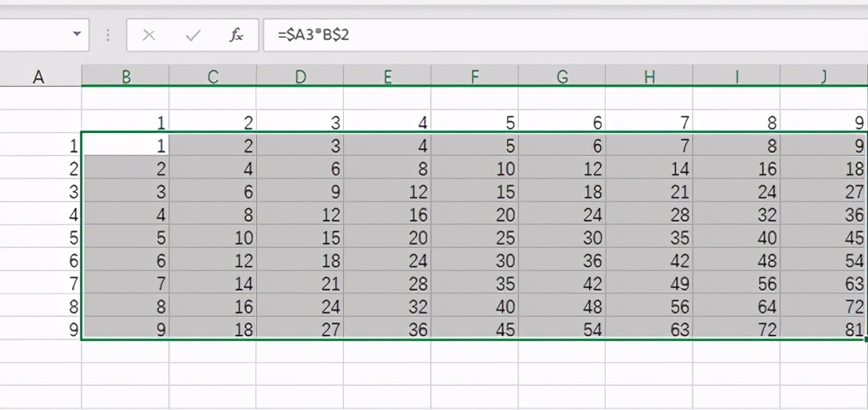The width and height of the screenshot is (868, 410).
Task: Select the cell showing 24 in column I
Action: [736, 190]
